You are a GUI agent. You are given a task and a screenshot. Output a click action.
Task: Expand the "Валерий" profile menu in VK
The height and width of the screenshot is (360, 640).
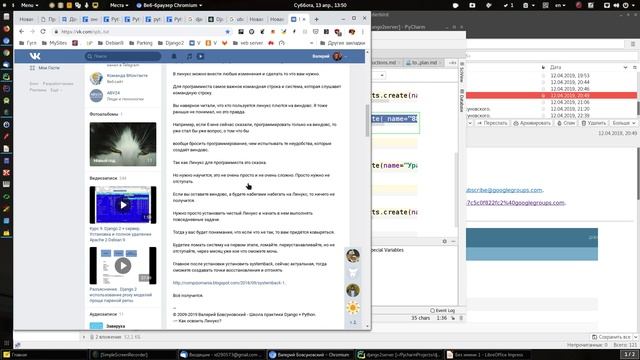click(x=329, y=56)
